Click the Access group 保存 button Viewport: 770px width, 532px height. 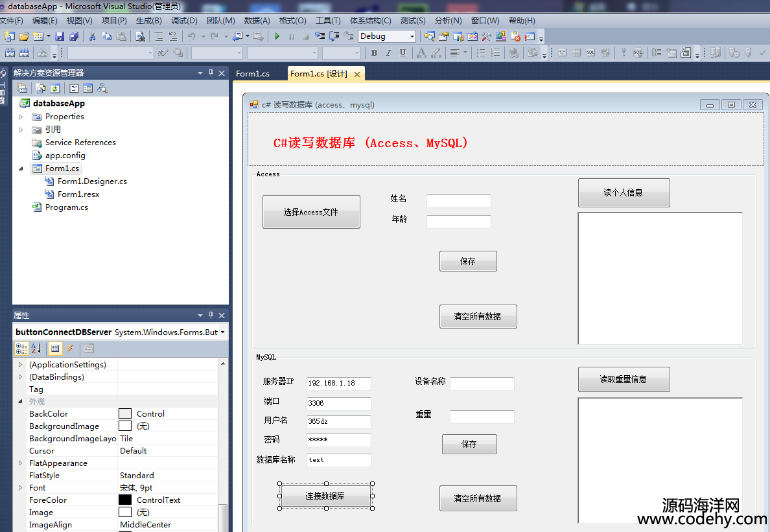point(468,261)
